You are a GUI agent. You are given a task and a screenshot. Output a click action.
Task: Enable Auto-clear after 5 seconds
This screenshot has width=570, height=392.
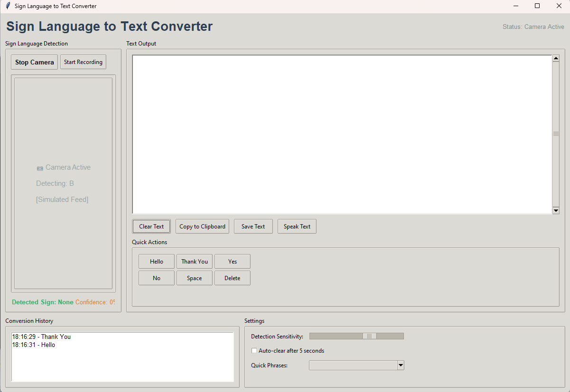254,351
